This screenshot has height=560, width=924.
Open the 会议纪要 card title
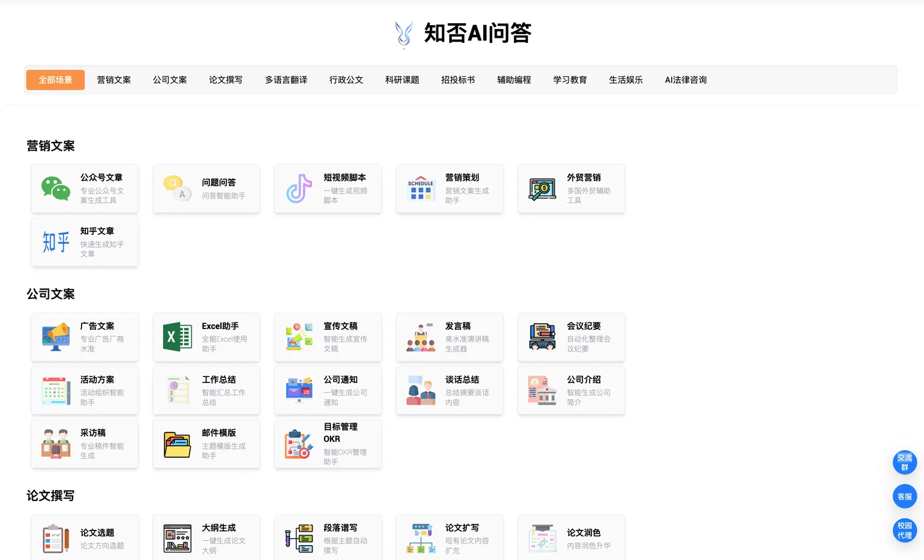pyautogui.click(x=583, y=326)
